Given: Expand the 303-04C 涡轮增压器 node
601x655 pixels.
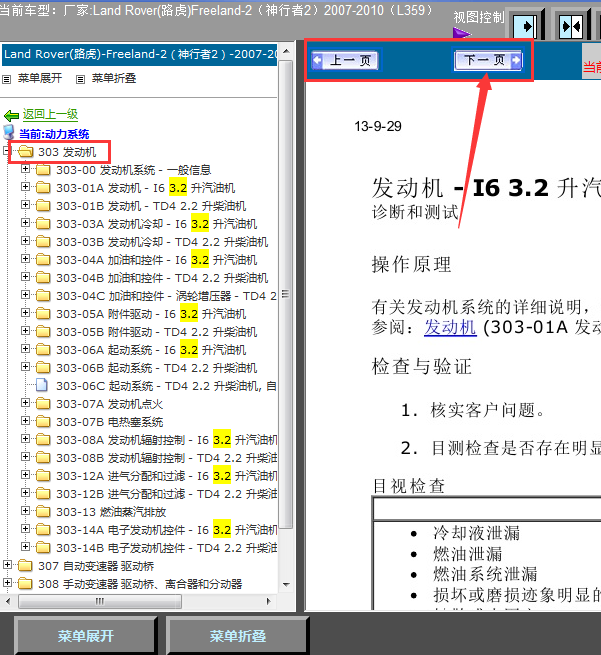Looking at the screenshot, I should pos(25,294).
